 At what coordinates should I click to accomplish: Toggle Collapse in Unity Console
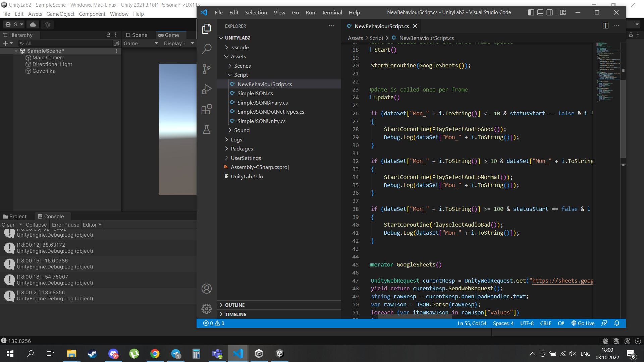click(x=36, y=225)
